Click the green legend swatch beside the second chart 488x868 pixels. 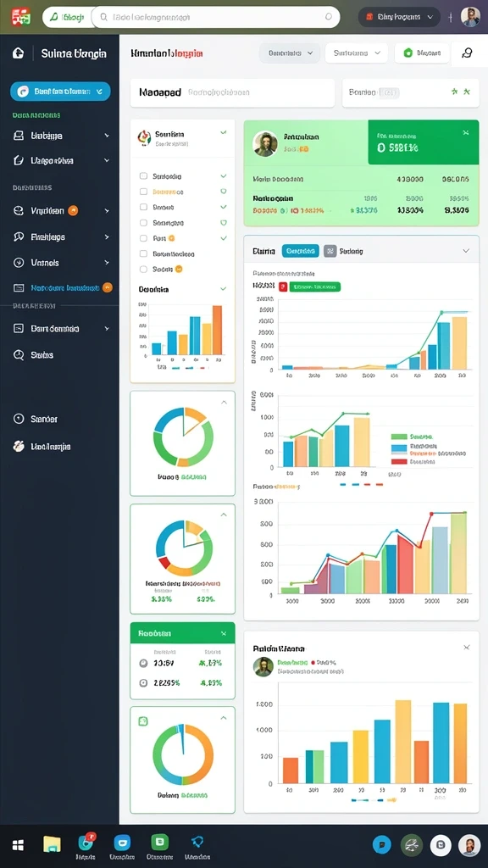[399, 437]
